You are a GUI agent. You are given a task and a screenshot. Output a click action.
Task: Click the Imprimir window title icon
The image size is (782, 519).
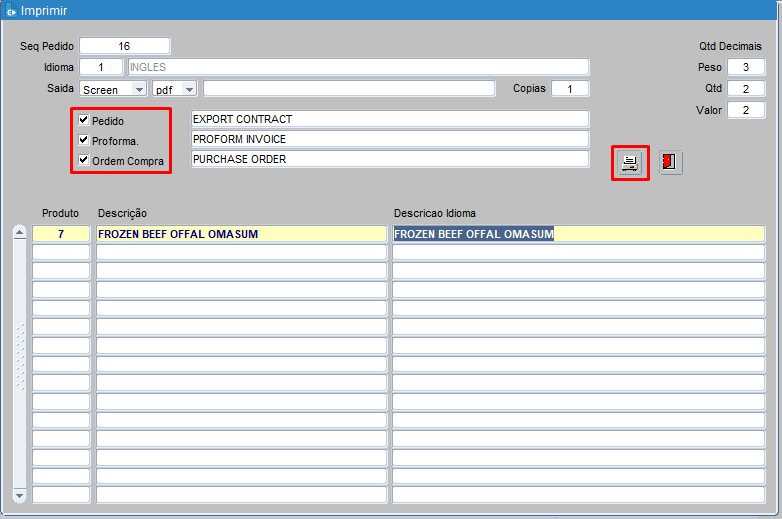[x=11, y=11]
